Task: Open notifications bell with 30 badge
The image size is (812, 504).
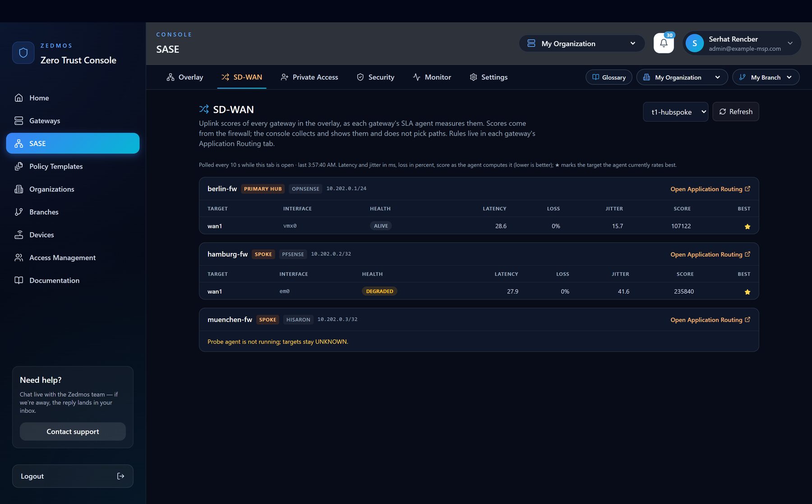Action: coord(664,43)
